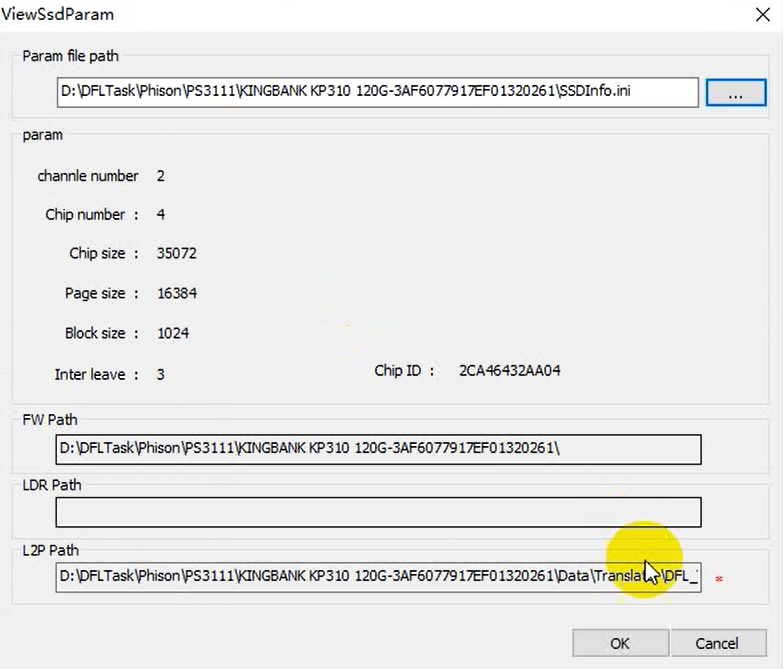Focus the FW Path text box

[378, 449]
